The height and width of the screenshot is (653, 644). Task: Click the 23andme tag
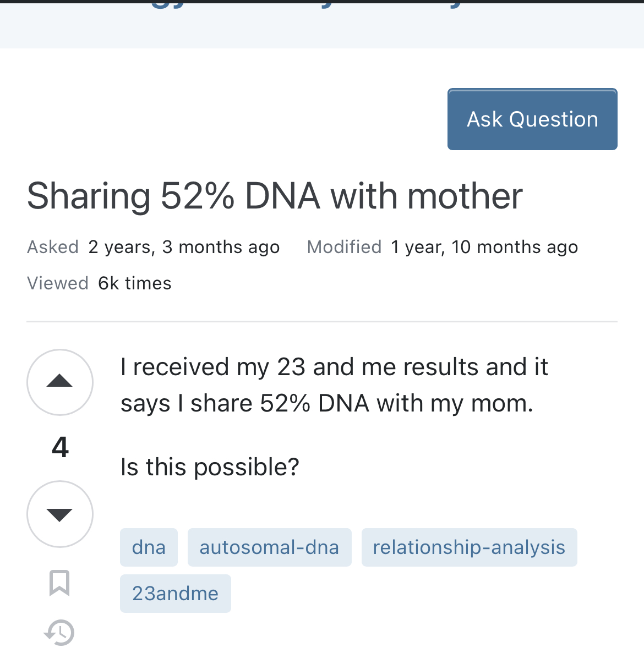click(176, 594)
